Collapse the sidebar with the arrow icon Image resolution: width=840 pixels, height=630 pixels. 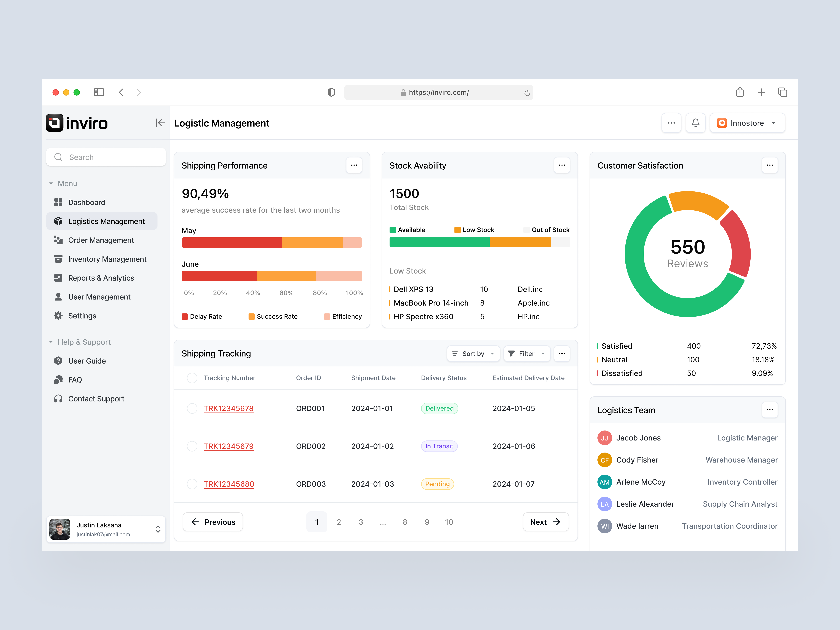(160, 123)
